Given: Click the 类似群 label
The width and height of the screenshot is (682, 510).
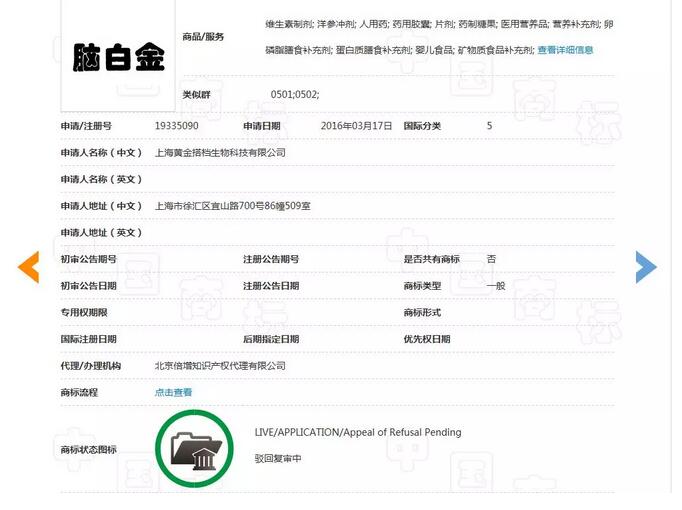Looking at the screenshot, I should coord(197,94).
